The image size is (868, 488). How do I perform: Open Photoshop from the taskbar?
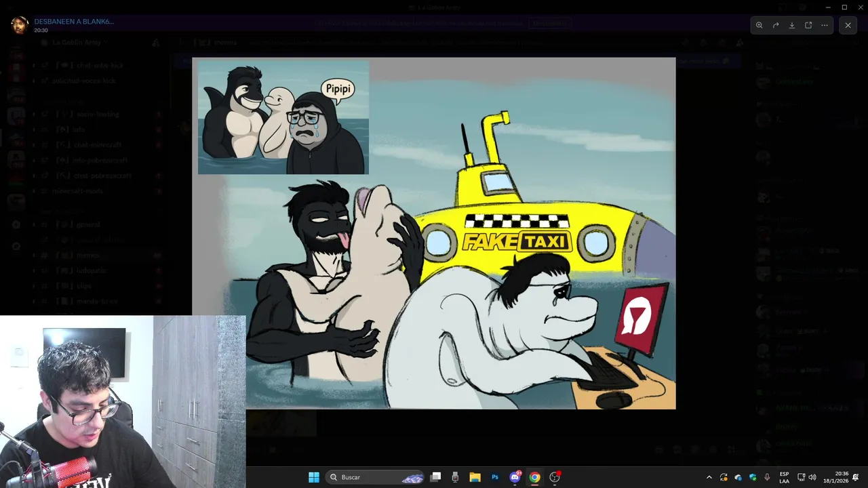[495, 477]
